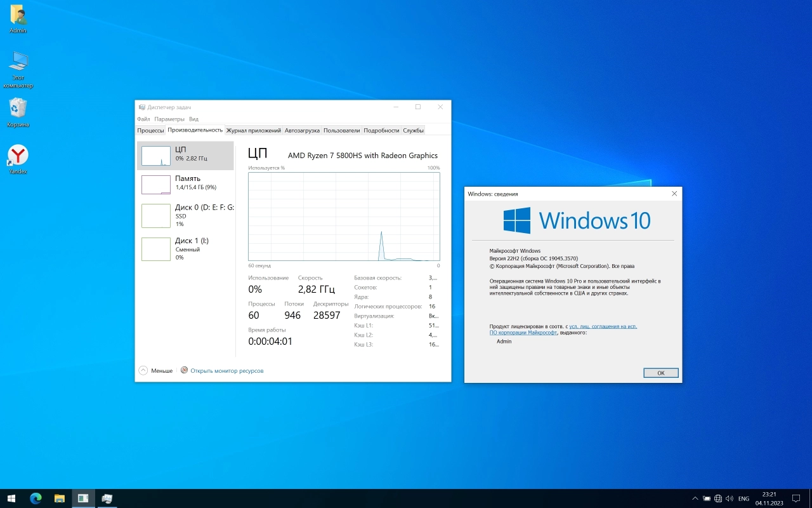The width and height of the screenshot is (812, 508).
Task: Open the Файл menu in Task Manager
Action: coord(143,119)
